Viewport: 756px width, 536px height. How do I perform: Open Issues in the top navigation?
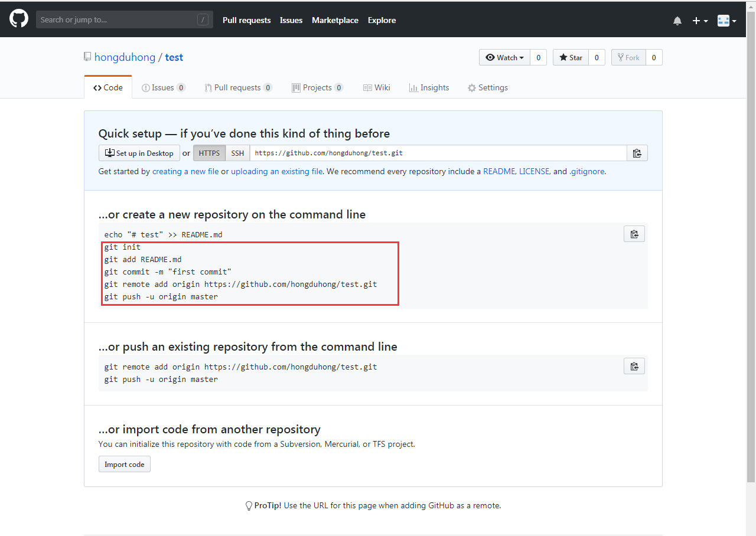(291, 20)
